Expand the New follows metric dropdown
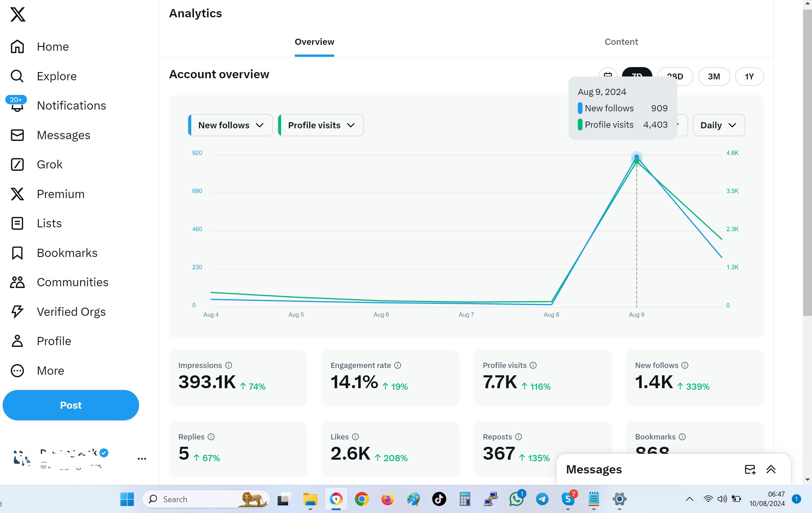812x513 pixels. pos(231,125)
